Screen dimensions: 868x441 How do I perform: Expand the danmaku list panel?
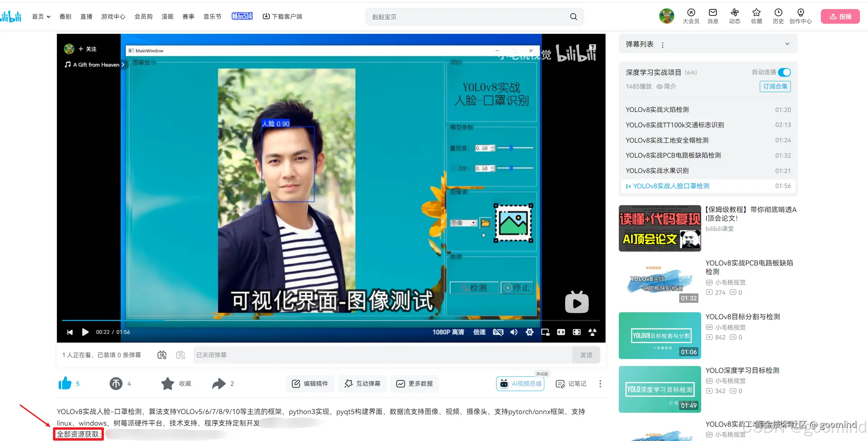(x=787, y=44)
